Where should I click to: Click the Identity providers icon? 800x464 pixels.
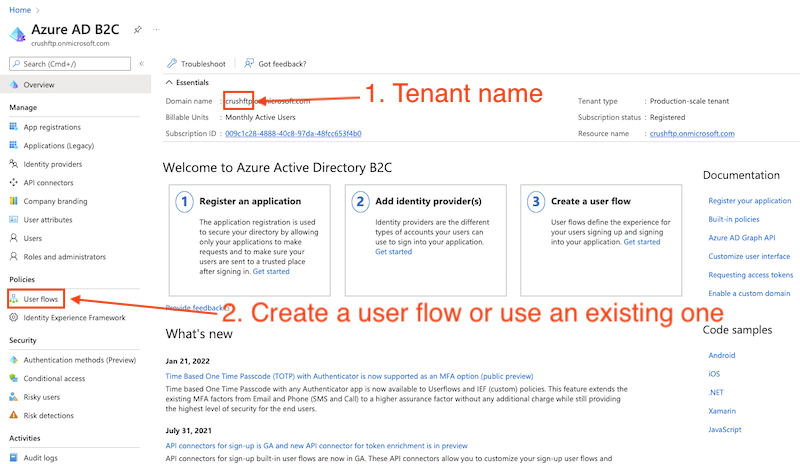click(x=14, y=164)
